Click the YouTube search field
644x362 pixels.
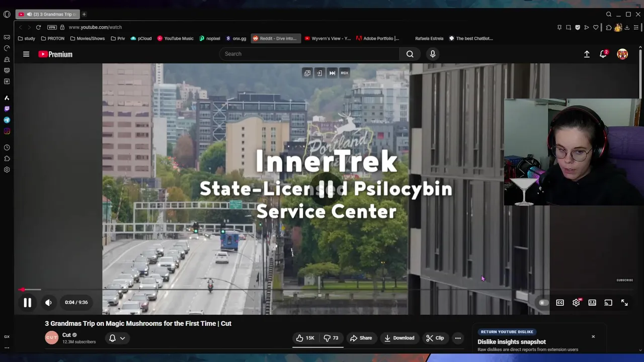coord(309,54)
